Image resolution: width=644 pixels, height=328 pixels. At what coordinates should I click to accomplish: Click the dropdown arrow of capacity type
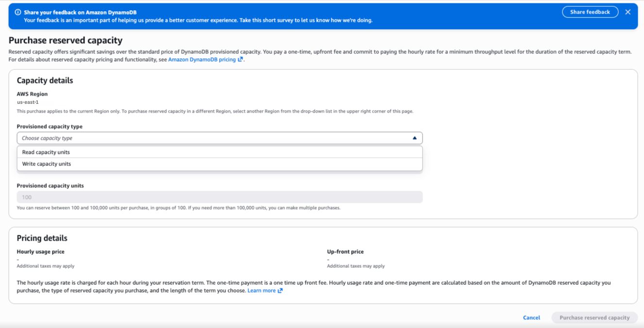tap(414, 138)
